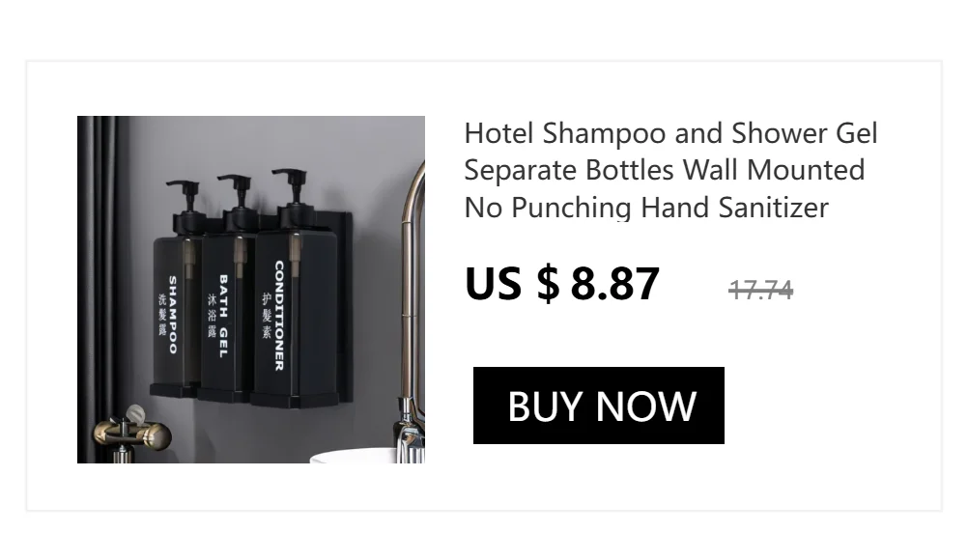Click the title line 'No Punching Hand Sanitizer'
The width and height of the screenshot is (968, 560).
646,208
